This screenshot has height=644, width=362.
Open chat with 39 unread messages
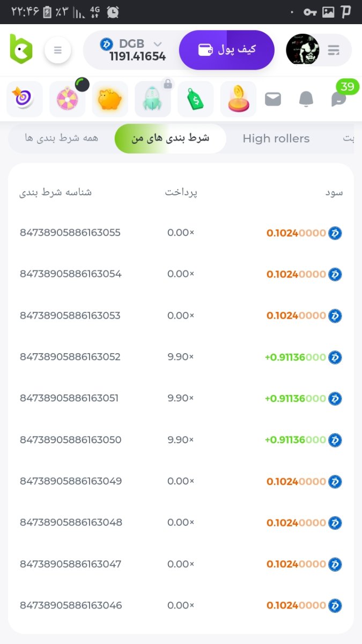tap(339, 99)
